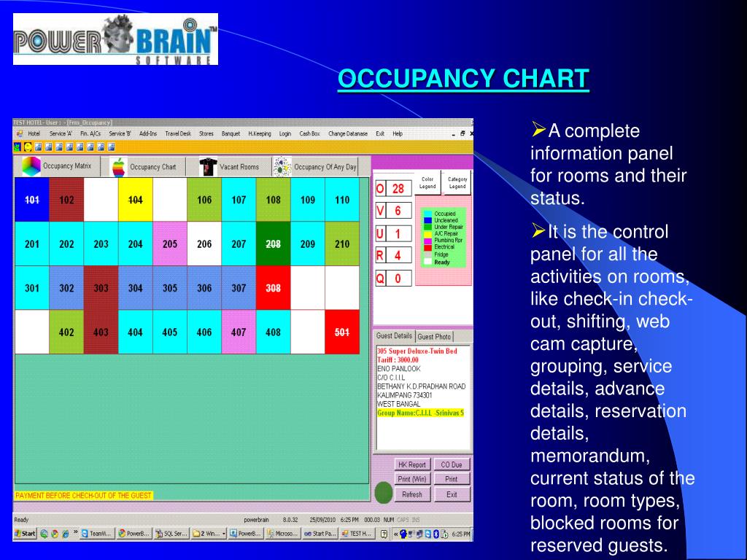This screenshot has height=560, width=747.
Task: Expand the hidden quick launch chevron
Action: coord(75,532)
